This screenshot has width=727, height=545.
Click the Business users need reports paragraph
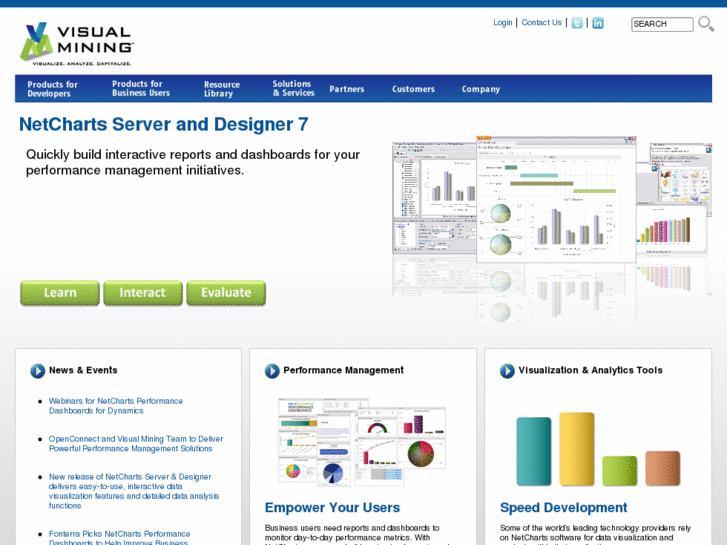tap(357, 535)
